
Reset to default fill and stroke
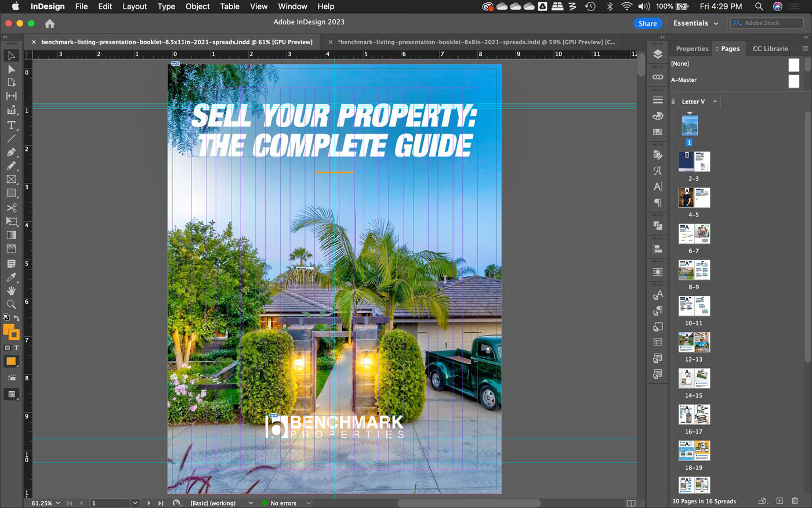coord(6,318)
